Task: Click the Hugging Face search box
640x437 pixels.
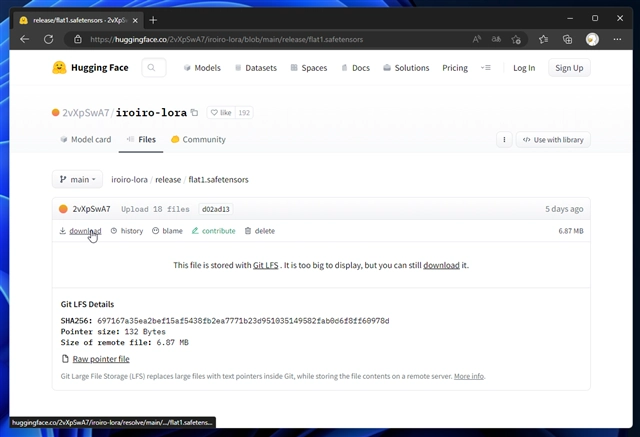Action: (x=154, y=68)
